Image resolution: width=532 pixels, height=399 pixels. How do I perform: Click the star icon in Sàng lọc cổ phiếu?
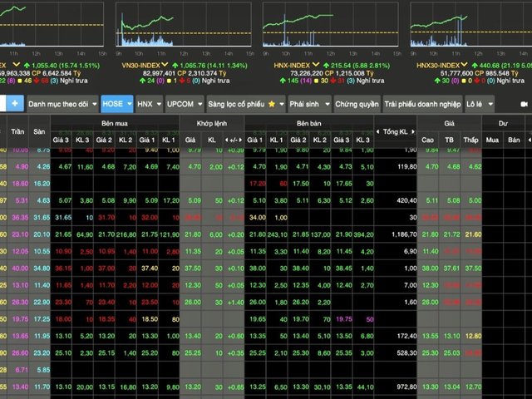272,104
